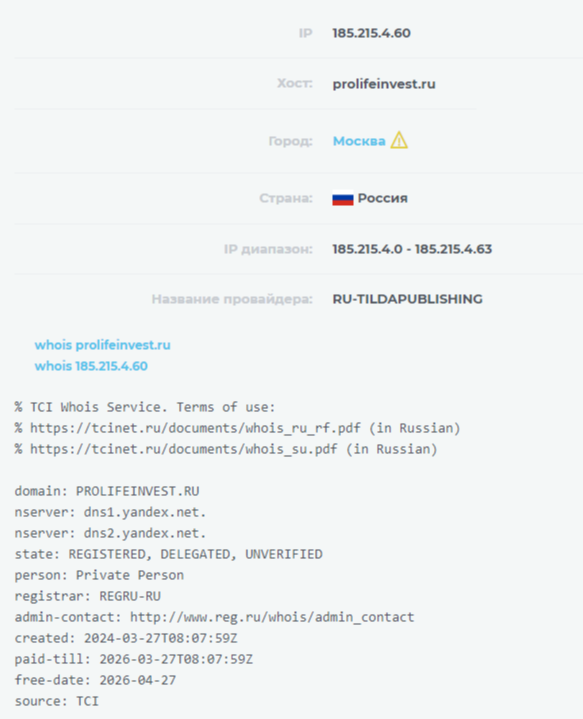583x719 pixels.
Task: Click the paid-till date line
Action: coord(133,659)
